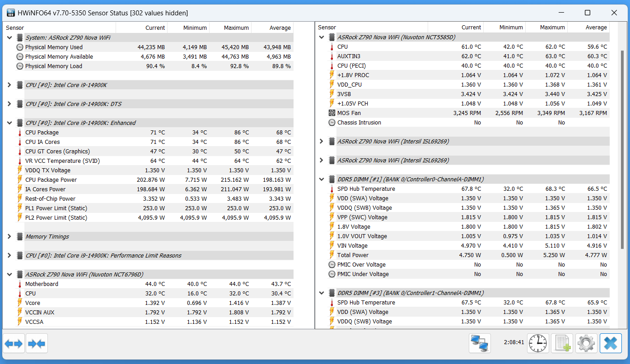Click the lightning icon beside VIN Voltage
The image size is (630, 364).
click(332, 246)
